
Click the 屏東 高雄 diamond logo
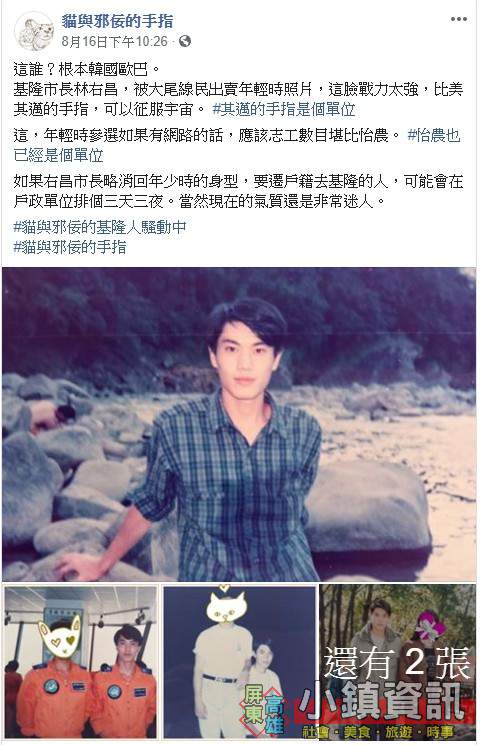[x=264, y=710]
